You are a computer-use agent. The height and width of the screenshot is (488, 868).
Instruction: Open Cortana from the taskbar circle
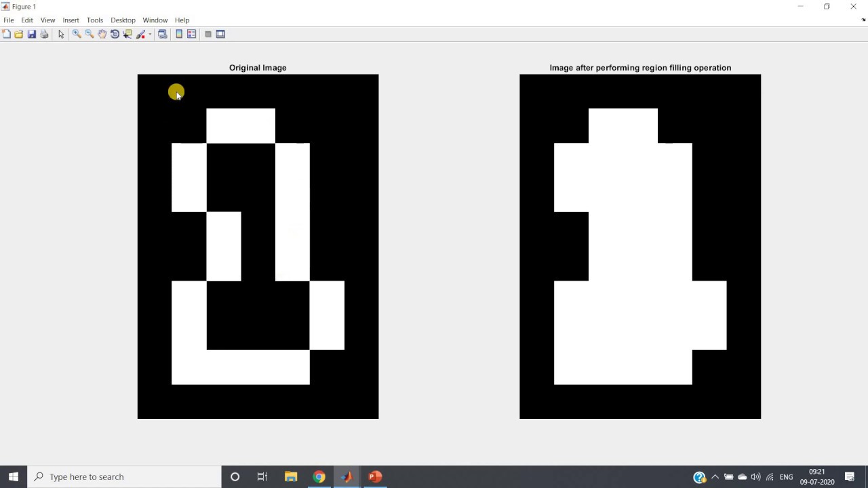tap(235, 476)
